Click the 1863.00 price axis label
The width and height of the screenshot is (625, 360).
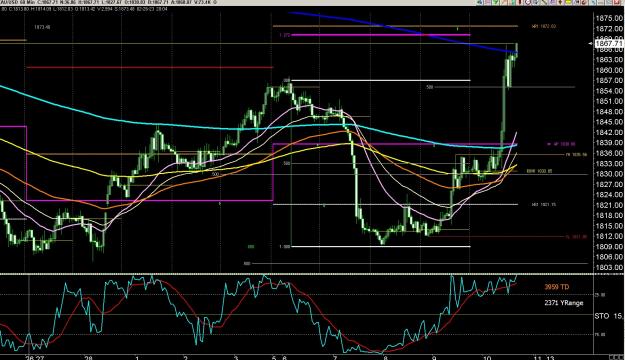609,60
